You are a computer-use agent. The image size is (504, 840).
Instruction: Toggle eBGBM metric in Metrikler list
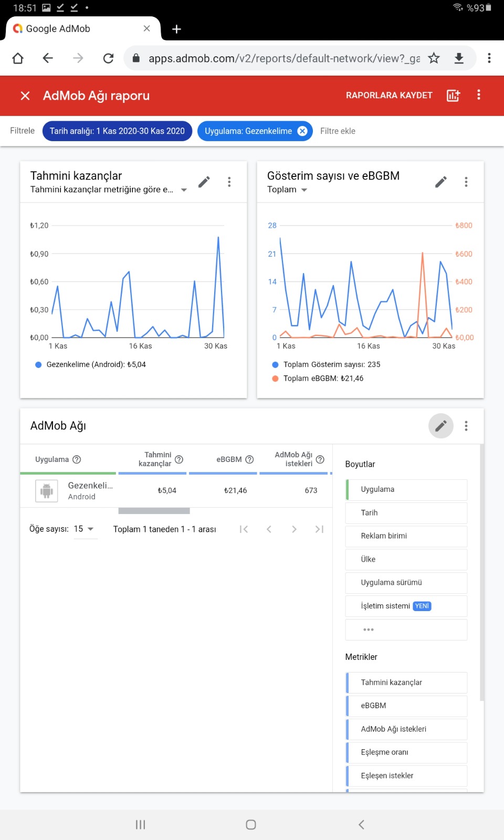406,706
